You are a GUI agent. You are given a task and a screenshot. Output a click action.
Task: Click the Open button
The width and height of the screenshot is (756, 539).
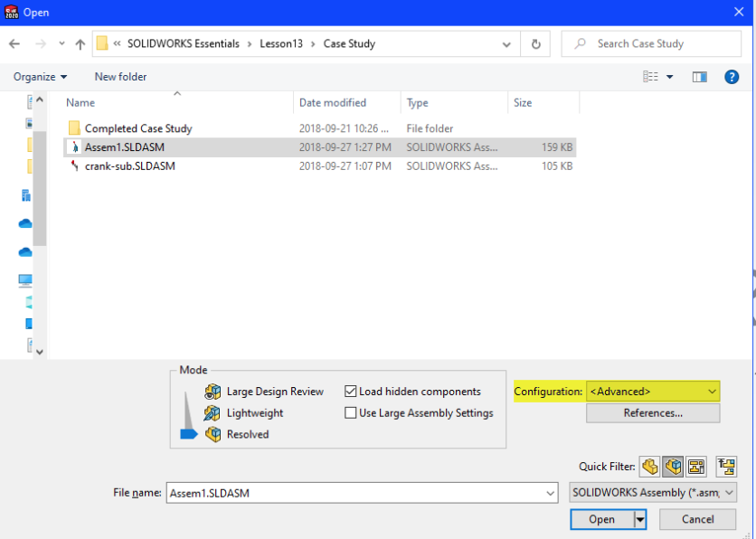coord(601,519)
